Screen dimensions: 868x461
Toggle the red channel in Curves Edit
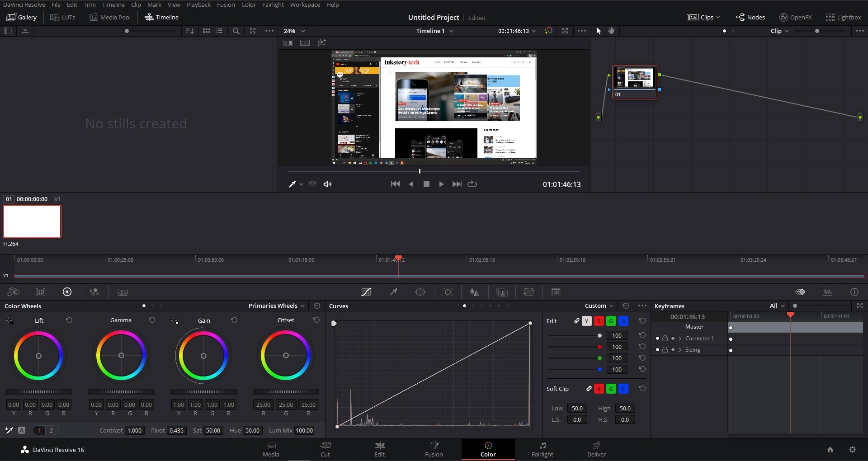pos(599,321)
